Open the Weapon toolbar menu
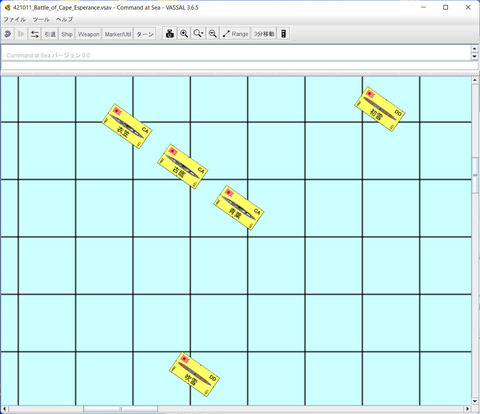Image resolution: width=480 pixels, height=414 pixels. pos(88,34)
